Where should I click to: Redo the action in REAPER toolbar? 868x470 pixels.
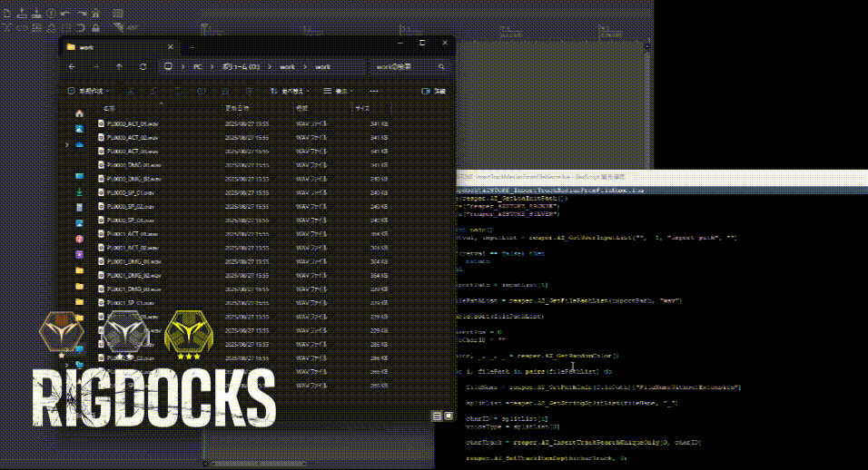81,13
